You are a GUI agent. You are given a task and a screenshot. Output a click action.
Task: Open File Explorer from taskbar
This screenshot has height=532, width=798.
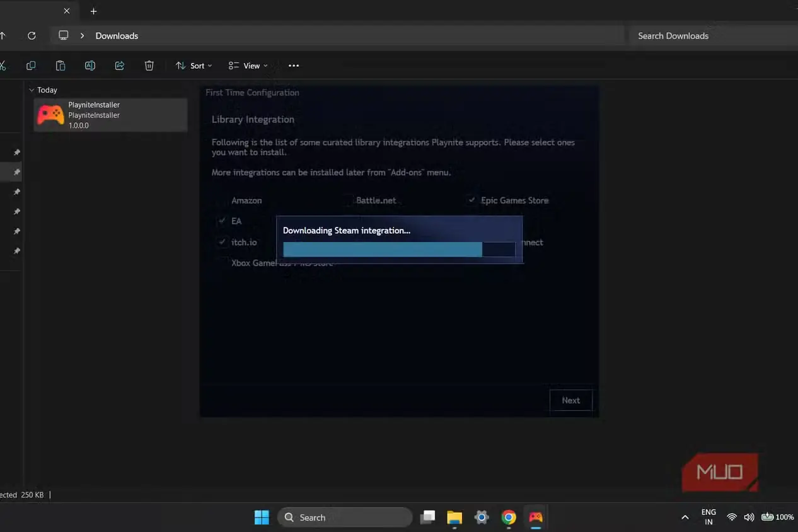[454, 518]
